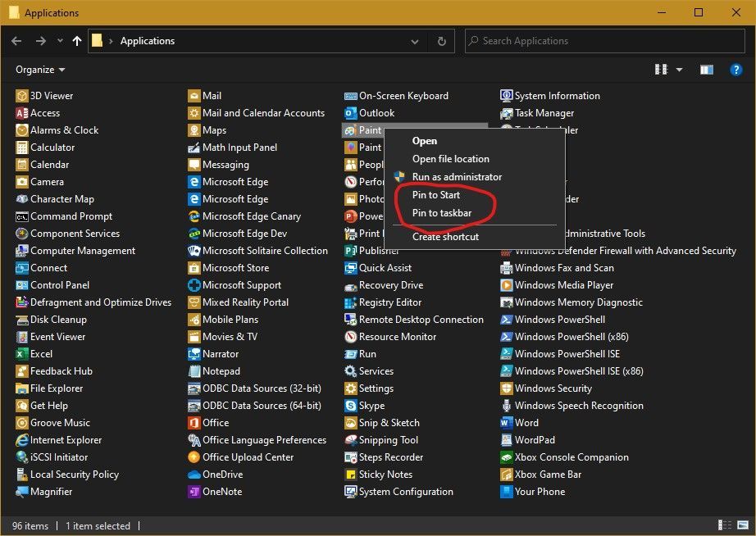Select the On-Screen Keyboard entry
756x536 pixels.
click(396, 96)
